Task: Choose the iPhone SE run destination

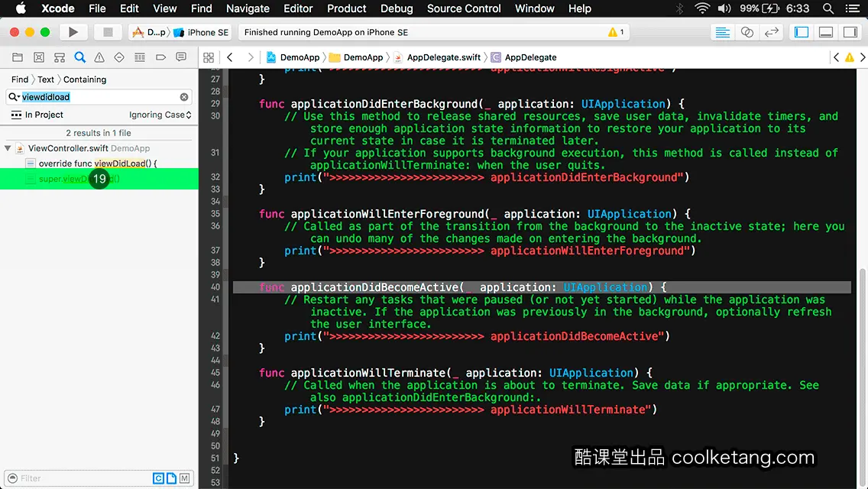Action: [201, 32]
